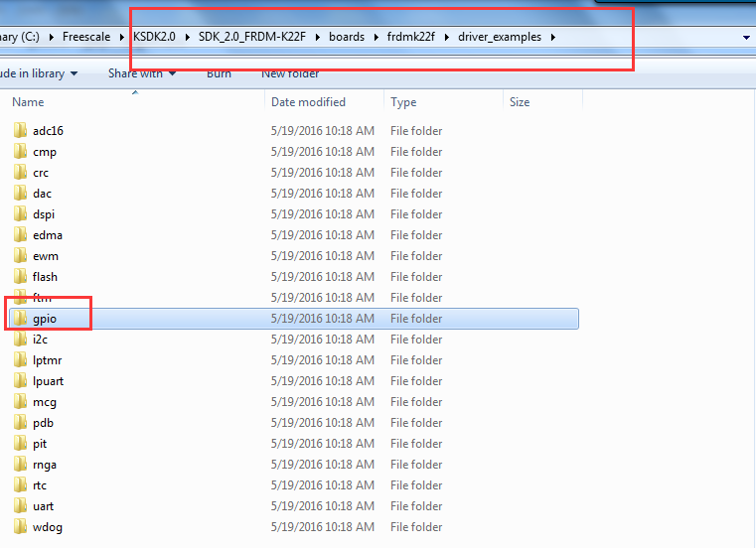The height and width of the screenshot is (548, 756).
Task: Select the gpio folder name
Action: (x=45, y=319)
